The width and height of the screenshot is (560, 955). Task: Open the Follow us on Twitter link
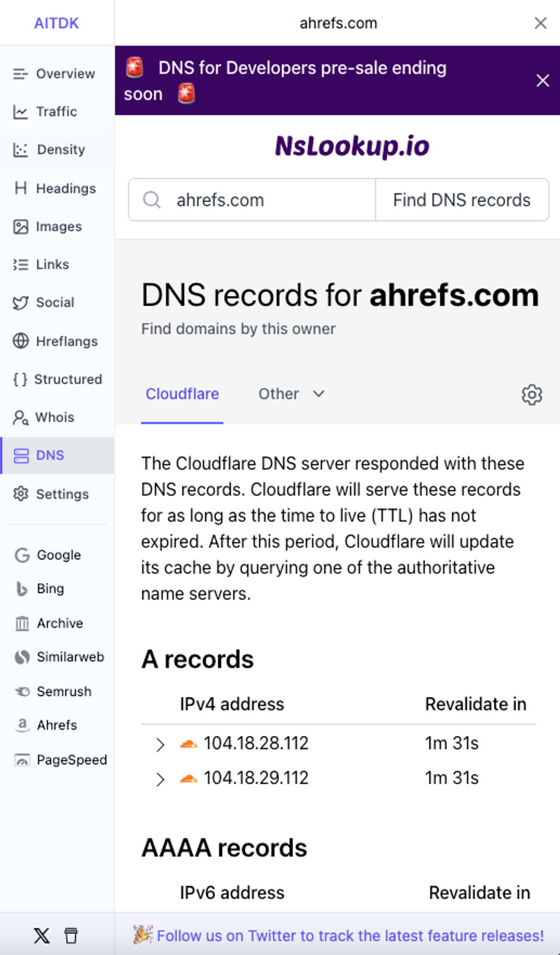click(x=350, y=936)
